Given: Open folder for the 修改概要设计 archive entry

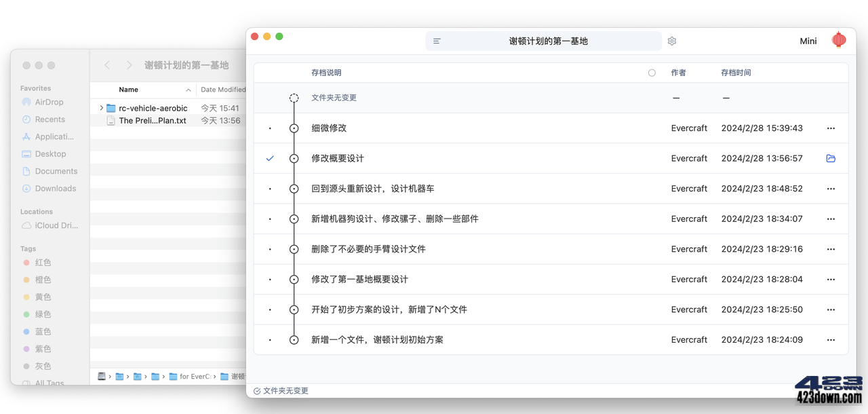Looking at the screenshot, I should click(x=831, y=158).
